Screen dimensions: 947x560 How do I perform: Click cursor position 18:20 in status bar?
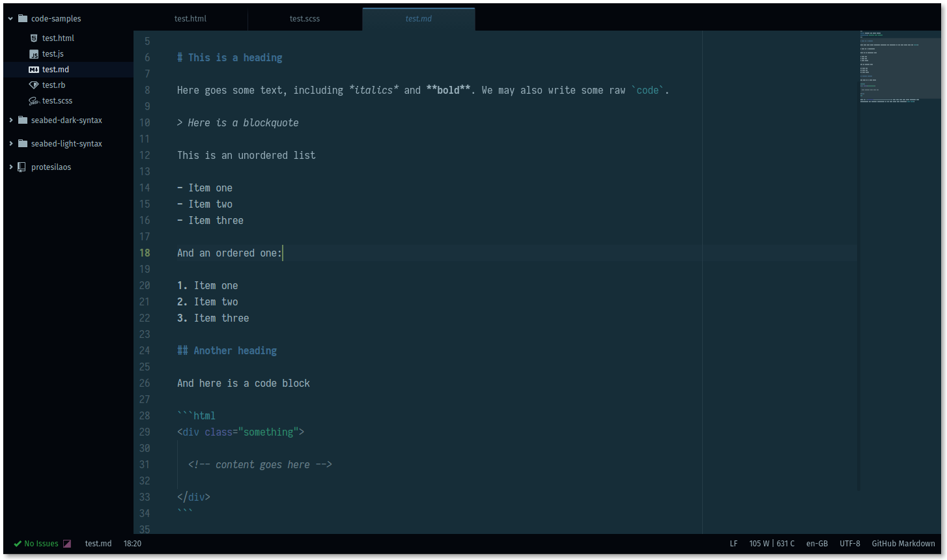[132, 544]
